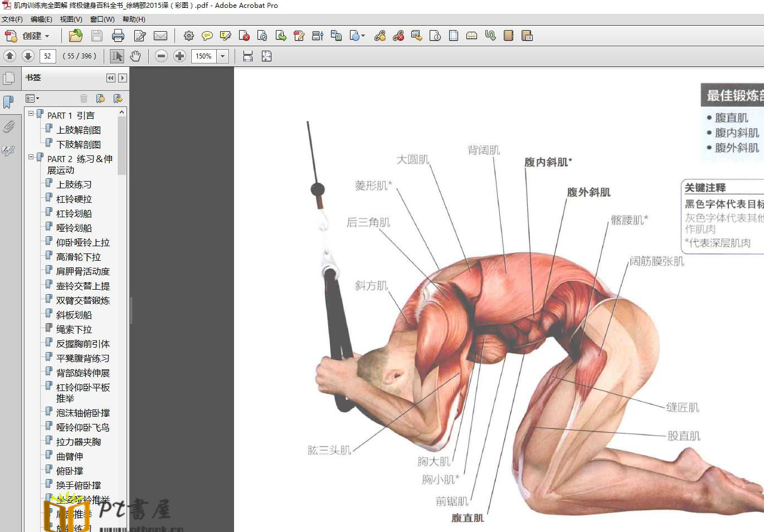Select the highlight text tool
Image resolution: width=764 pixels, height=532 pixels.
226,36
